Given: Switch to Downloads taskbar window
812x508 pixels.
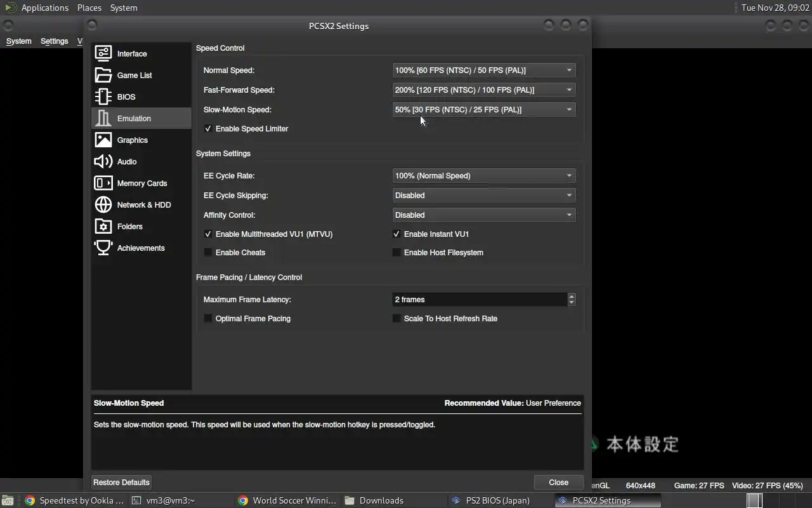Looking at the screenshot, I should click(x=393, y=500).
